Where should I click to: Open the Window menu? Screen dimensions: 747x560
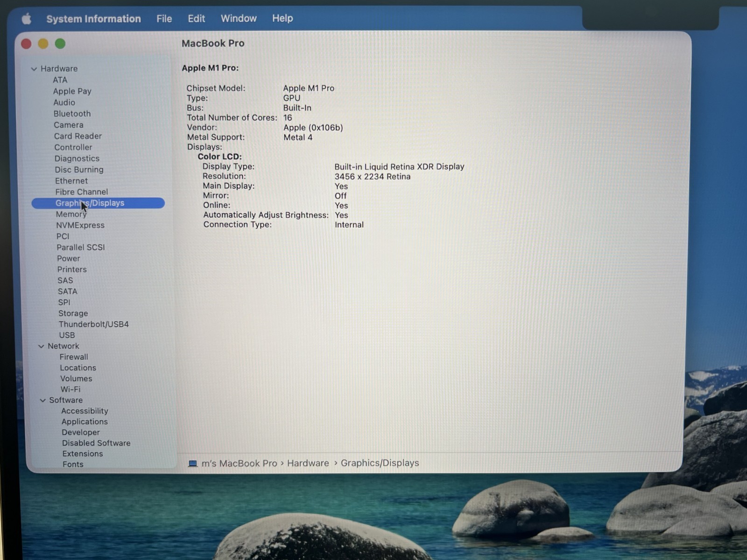click(x=239, y=18)
